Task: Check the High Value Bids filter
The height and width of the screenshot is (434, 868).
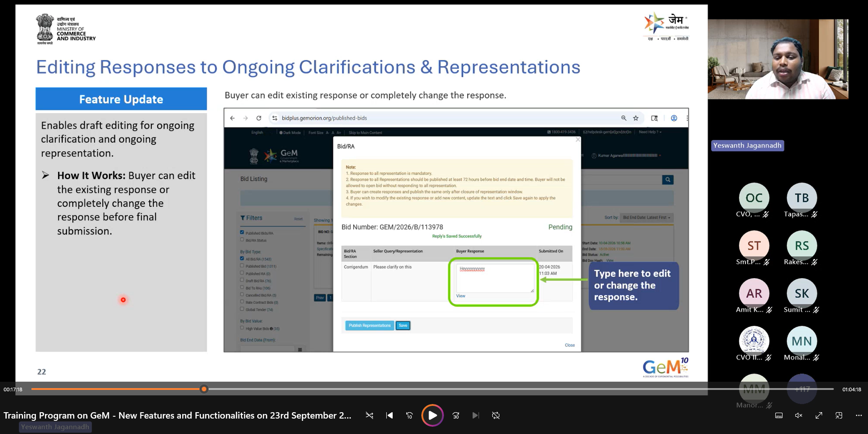Action: tap(242, 328)
